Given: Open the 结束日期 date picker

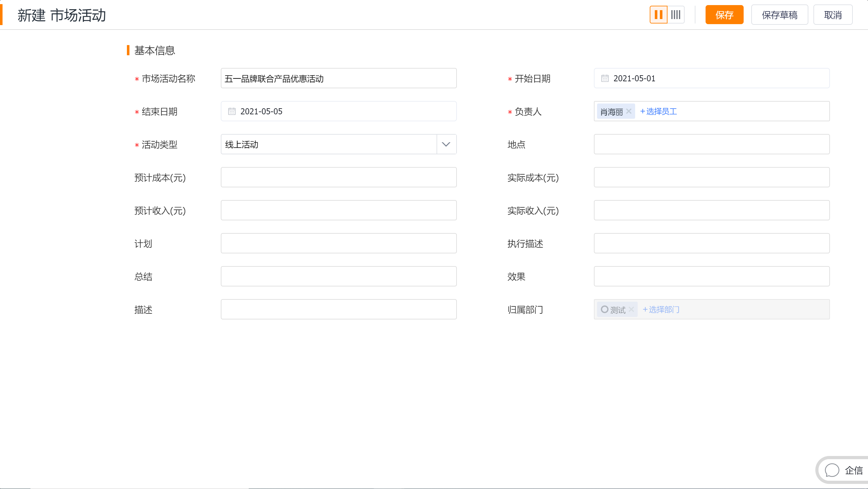Looking at the screenshot, I should (x=339, y=111).
